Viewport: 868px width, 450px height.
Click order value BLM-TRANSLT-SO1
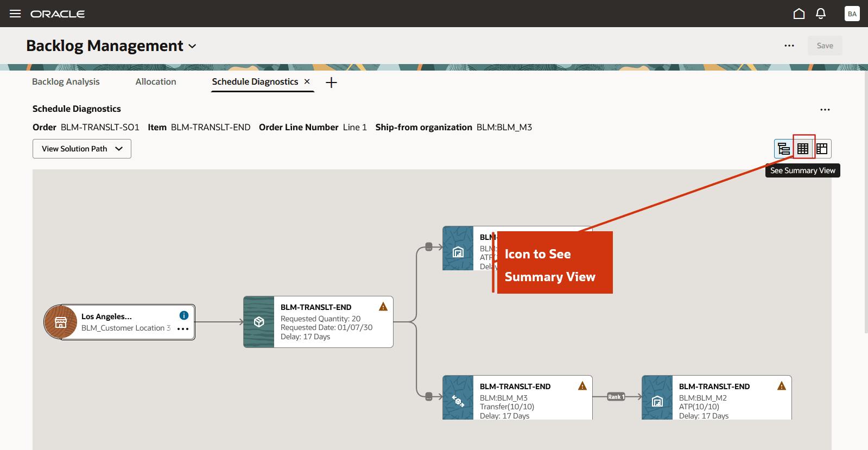click(x=100, y=127)
